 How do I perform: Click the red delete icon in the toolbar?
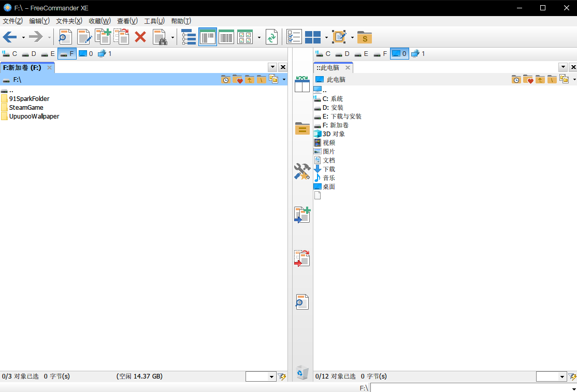click(x=140, y=37)
